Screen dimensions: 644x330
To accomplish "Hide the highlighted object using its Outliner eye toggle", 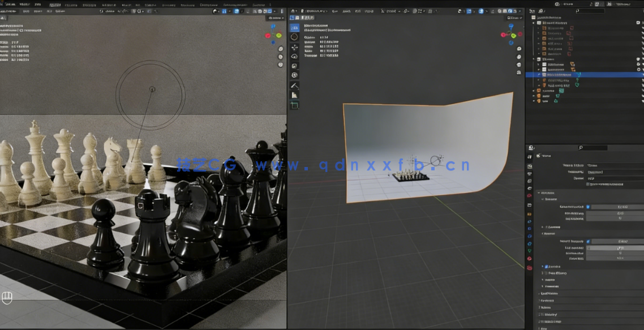I will pos(639,74).
